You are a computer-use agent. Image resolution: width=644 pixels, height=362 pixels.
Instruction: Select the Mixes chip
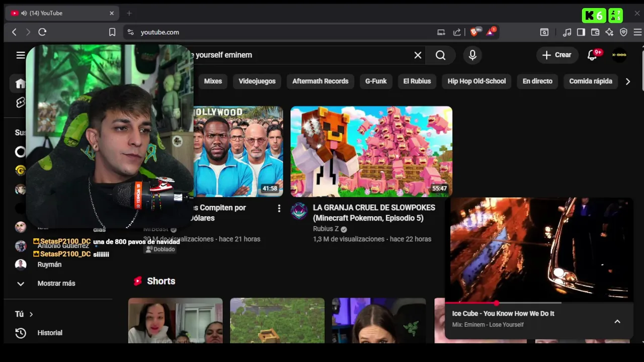click(213, 81)
